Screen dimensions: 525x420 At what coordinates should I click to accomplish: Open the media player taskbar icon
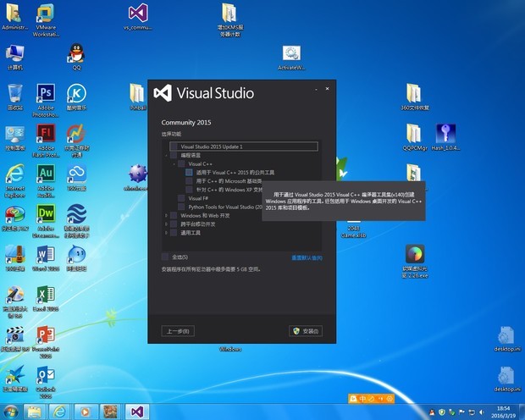[86, 412]
